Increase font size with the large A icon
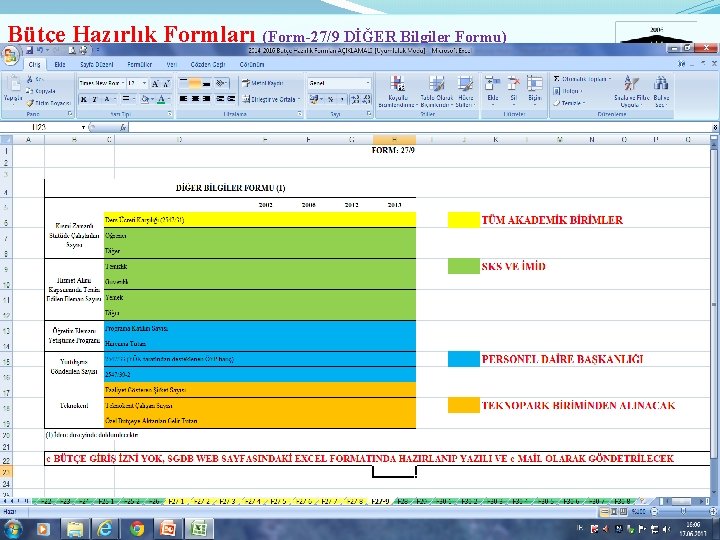 tap(155, 84)
